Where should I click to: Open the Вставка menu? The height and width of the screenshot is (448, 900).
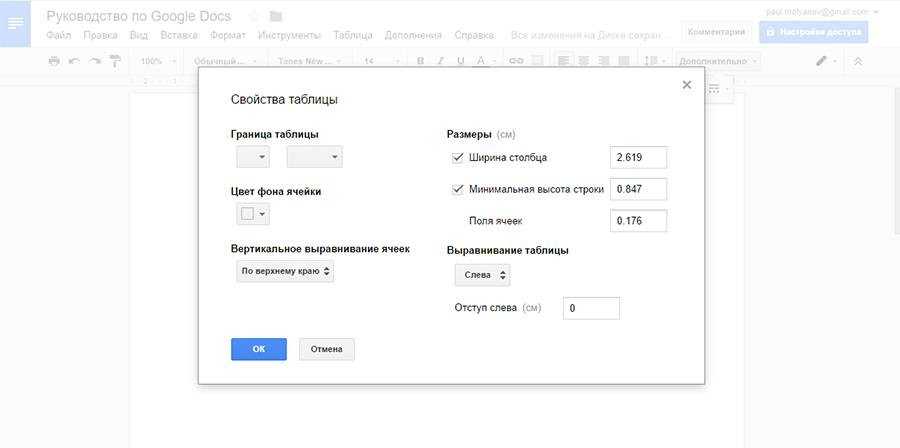179,35
